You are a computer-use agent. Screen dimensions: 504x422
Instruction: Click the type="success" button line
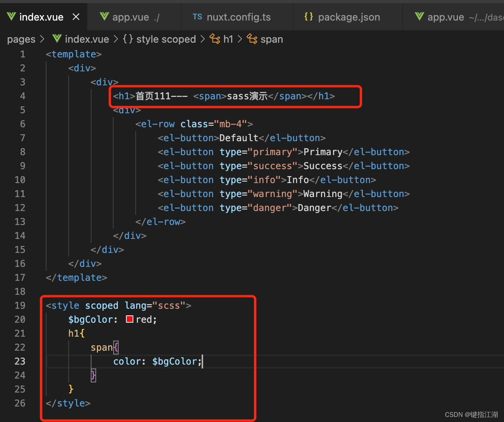tap(284, 166)
